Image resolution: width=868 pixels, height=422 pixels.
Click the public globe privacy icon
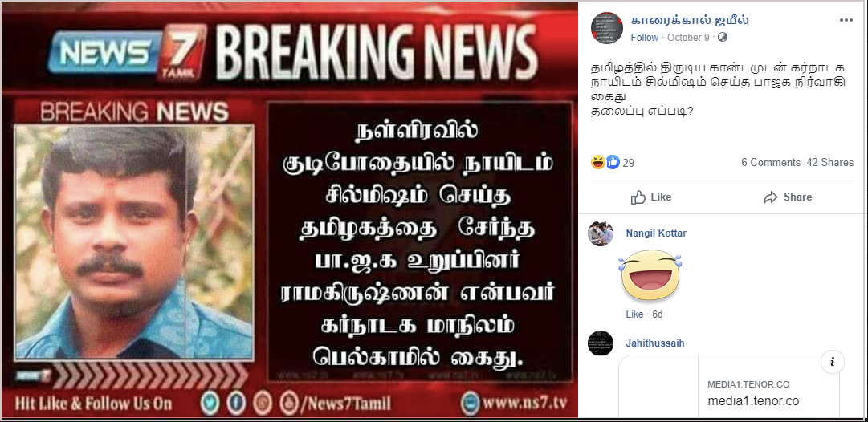coord(723,38)
